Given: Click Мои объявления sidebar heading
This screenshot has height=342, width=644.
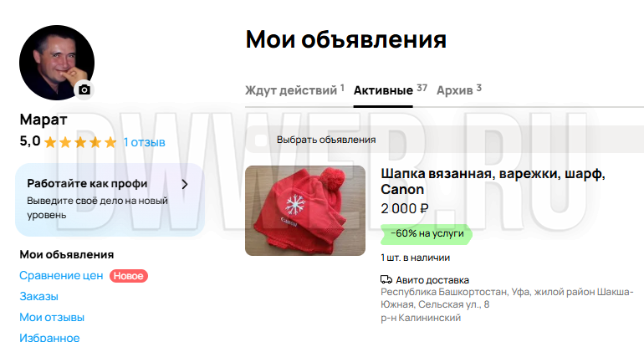Looking at the screenshot, I should coord(67,254).
